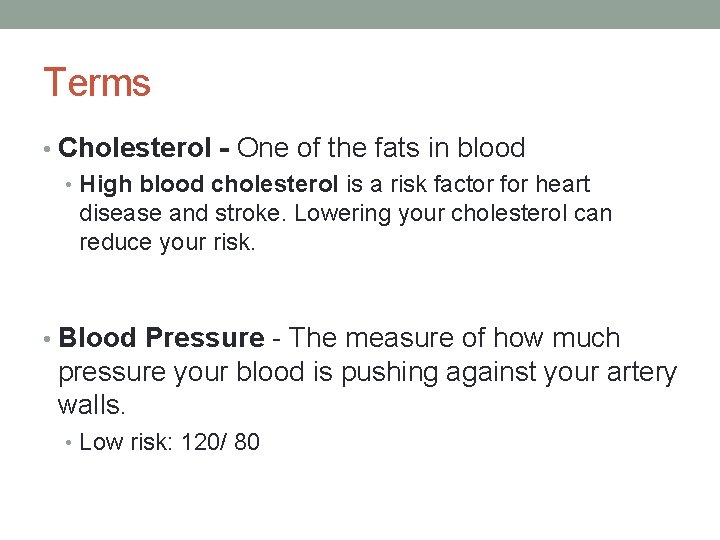720x540 pixels.
Task: Click the "Terms" slide title
Action: tap(97, 83)
